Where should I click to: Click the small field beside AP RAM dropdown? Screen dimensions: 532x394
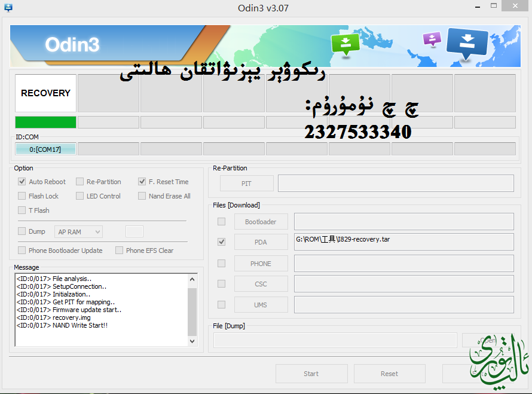pos(134,231)
